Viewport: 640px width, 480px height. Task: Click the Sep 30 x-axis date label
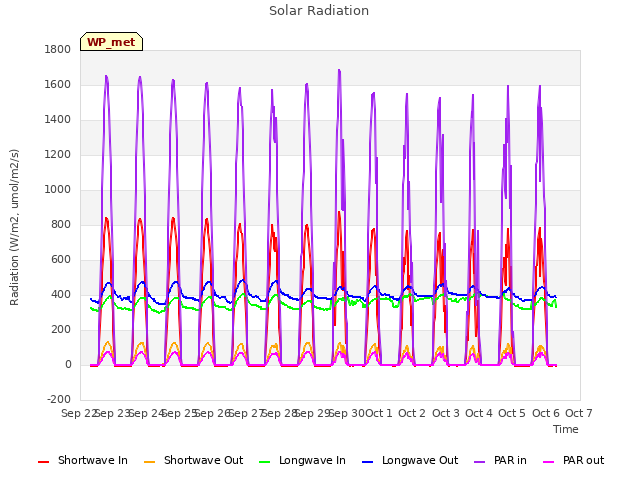(x=347, y=413)
